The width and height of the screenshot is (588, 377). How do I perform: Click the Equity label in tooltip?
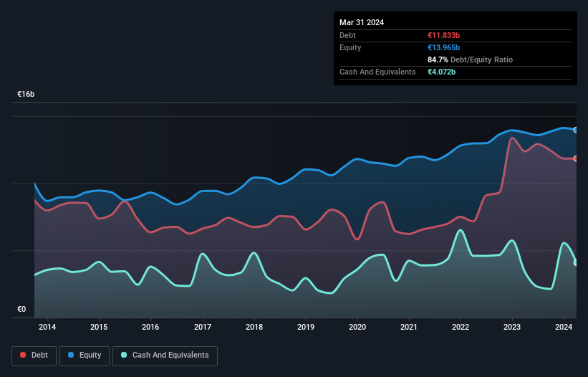pos(350,47)
